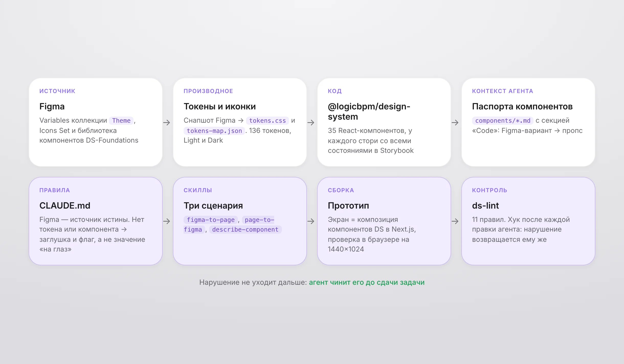This screenshot has height=364, width=624.
Task: Select the describe-component code chip
Action: point(245,229)
